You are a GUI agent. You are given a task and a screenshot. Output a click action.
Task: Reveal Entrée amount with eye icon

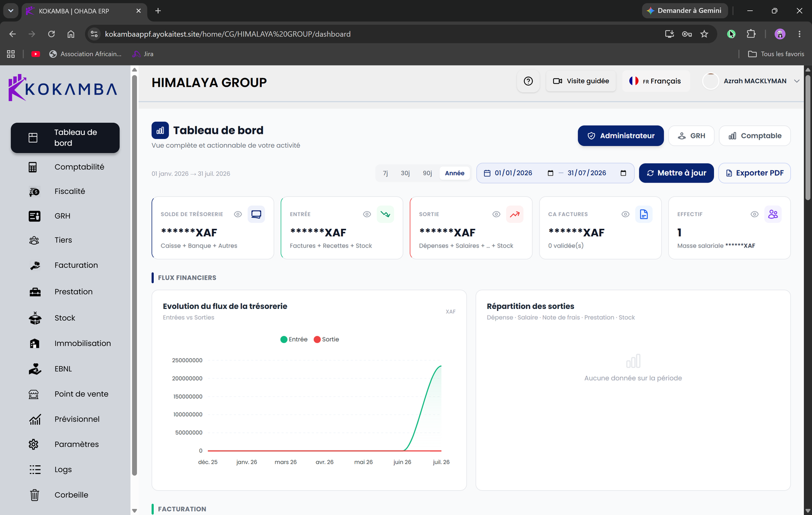(367, 214)
